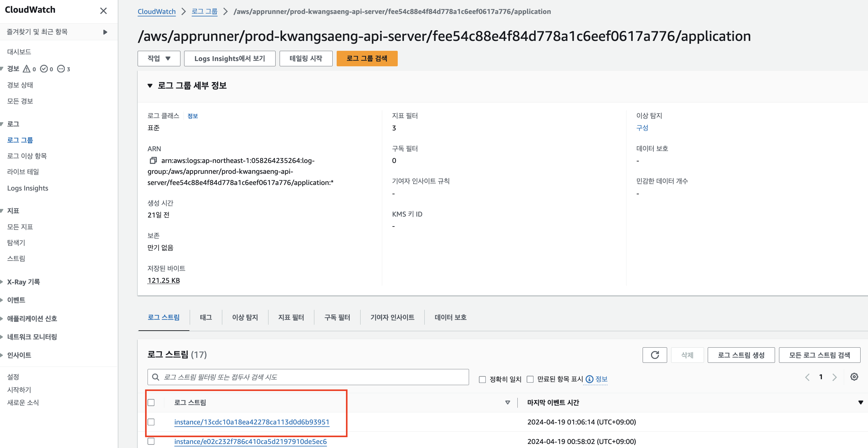Click the 로그 그룹 검색 button

pos(367,59)
